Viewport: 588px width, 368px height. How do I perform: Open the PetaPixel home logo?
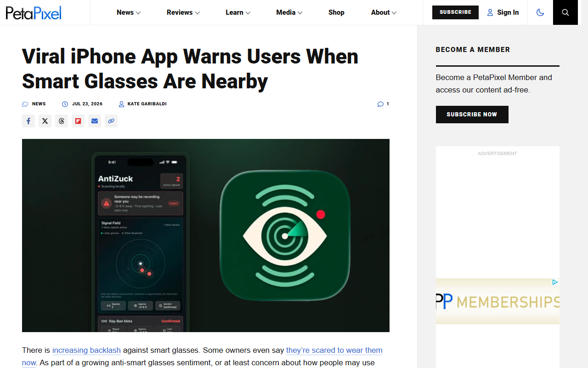34,12
